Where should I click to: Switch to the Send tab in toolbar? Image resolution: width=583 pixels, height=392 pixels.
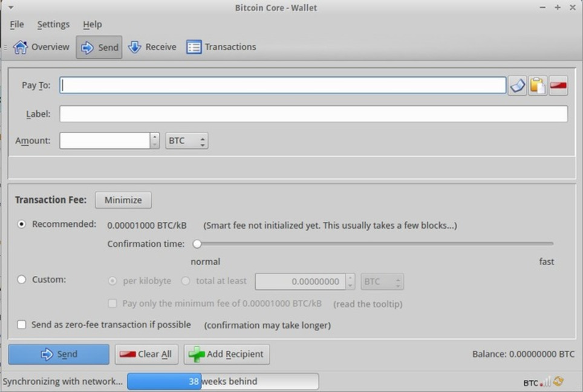tap(99, 47)
